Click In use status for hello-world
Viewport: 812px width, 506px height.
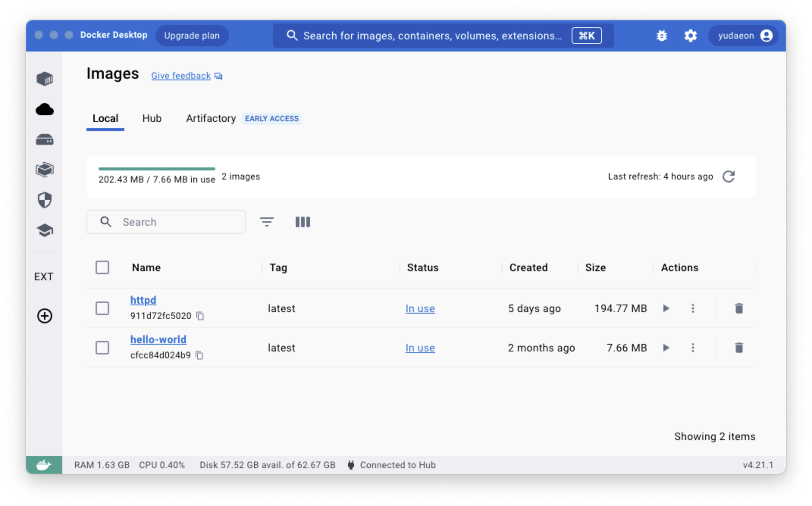pos(420,348)
